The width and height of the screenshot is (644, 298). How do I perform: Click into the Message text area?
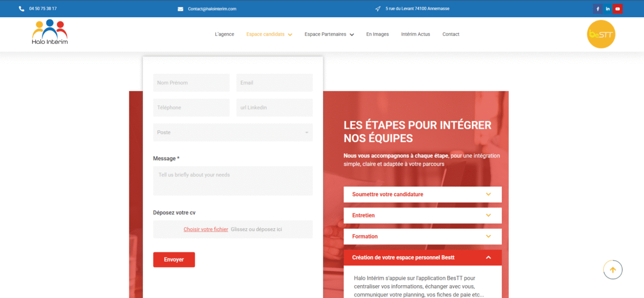click(232, 181)
